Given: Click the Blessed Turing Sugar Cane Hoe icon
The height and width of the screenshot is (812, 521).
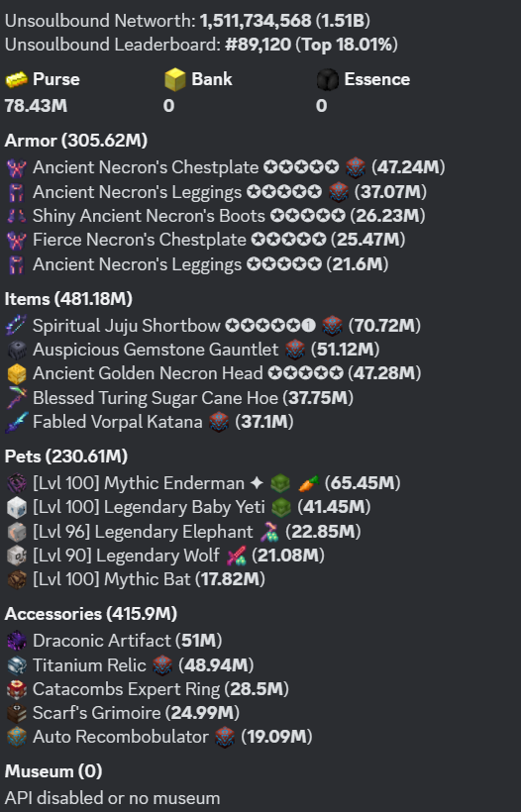Looking at the screenshot, I should click(17, 398).
